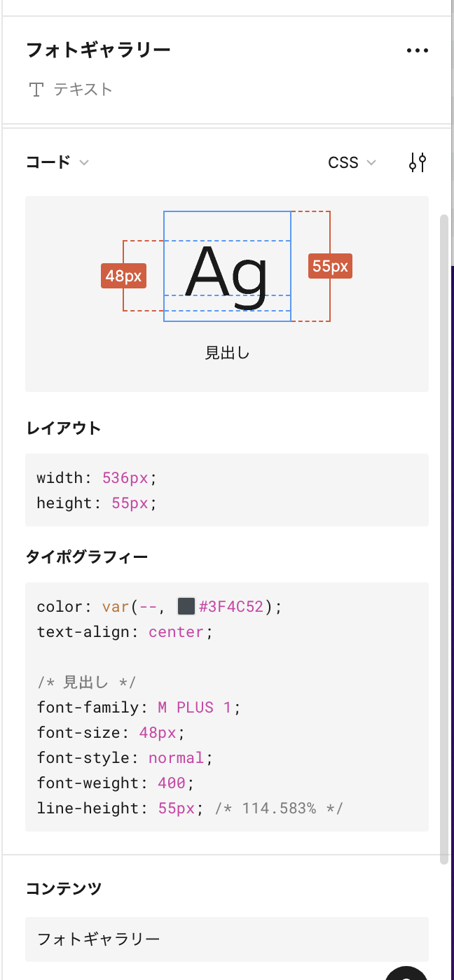454x980 pixels.
Task: Click the フォトギャラリー content text field
Action: tap(227, 939)
